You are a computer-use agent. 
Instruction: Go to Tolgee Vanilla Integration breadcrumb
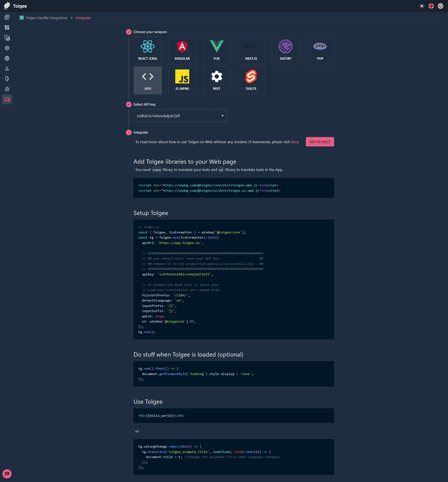pos(46,18)
